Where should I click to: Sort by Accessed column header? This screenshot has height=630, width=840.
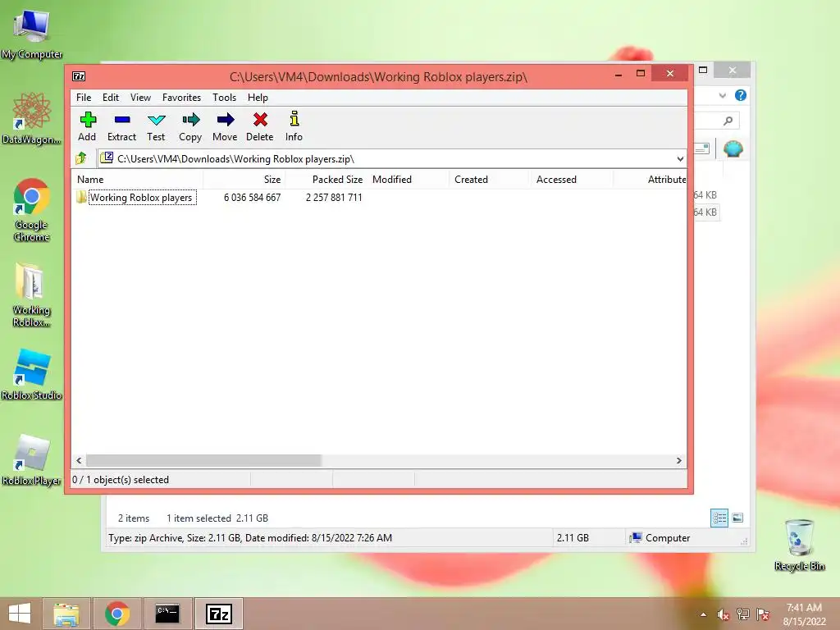[572, 180]
